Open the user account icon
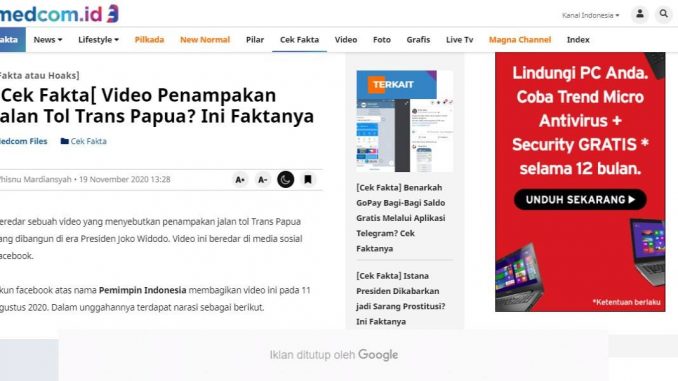 point(640,15)
